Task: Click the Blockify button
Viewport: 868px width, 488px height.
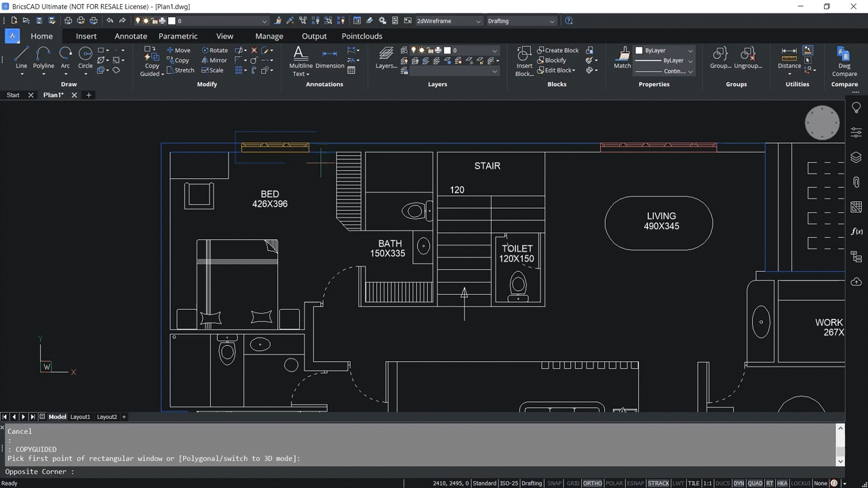Action: pyautogui.click(x=556, y=60)
